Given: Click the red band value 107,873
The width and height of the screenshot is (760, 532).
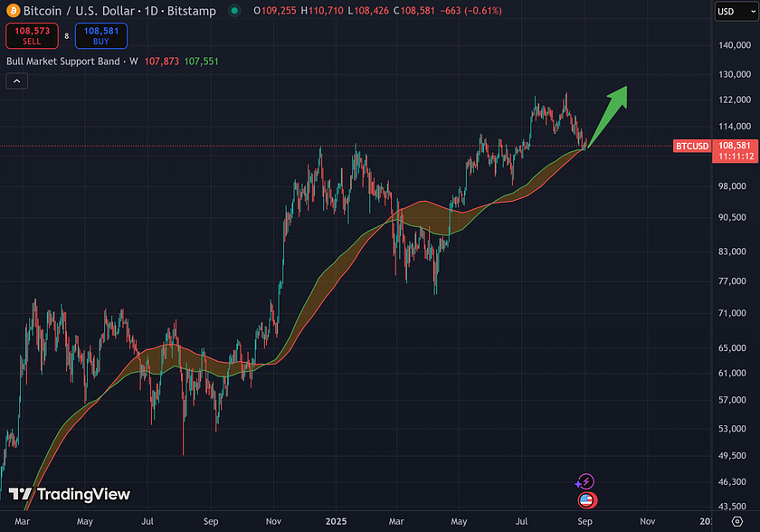Looking at the screenshot, I should (162, 62).
